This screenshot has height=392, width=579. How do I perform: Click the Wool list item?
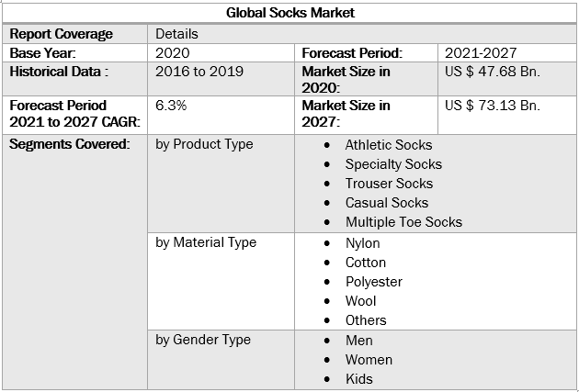pos(360,301)
